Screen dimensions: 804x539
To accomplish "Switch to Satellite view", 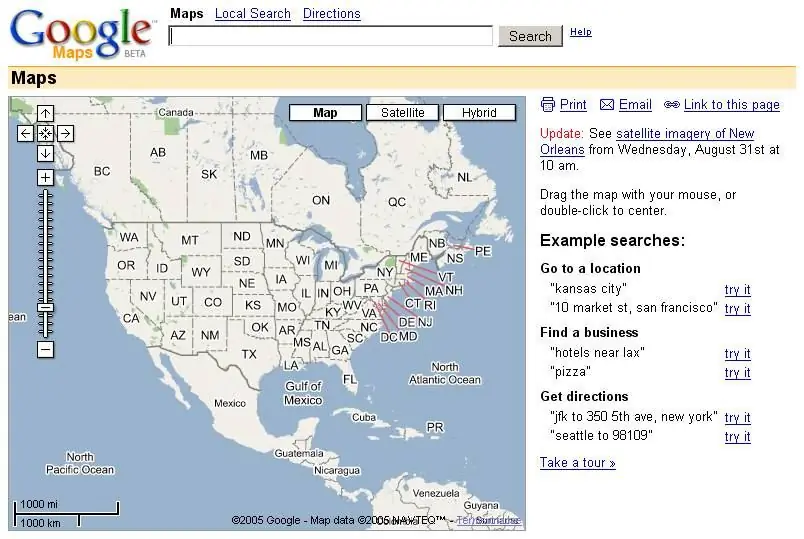I will (403, 113).
